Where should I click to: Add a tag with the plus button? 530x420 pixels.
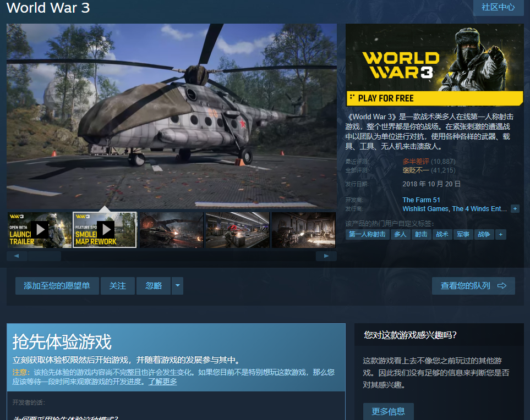point(501,234)
